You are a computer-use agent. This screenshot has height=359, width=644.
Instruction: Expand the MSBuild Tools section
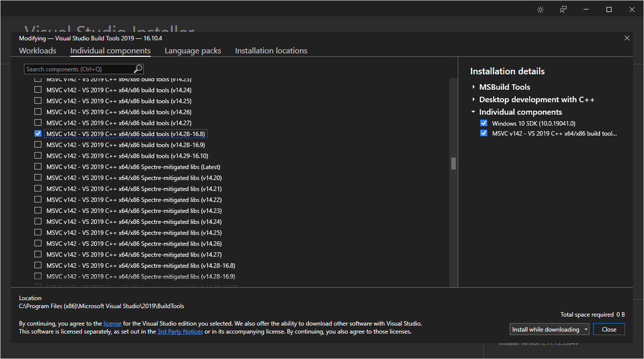[473, 87]
